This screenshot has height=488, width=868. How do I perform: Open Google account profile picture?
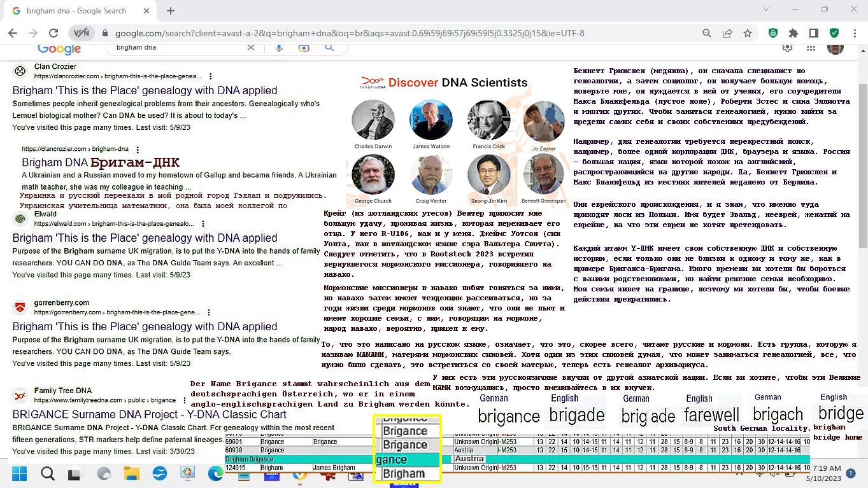[835, 48]
